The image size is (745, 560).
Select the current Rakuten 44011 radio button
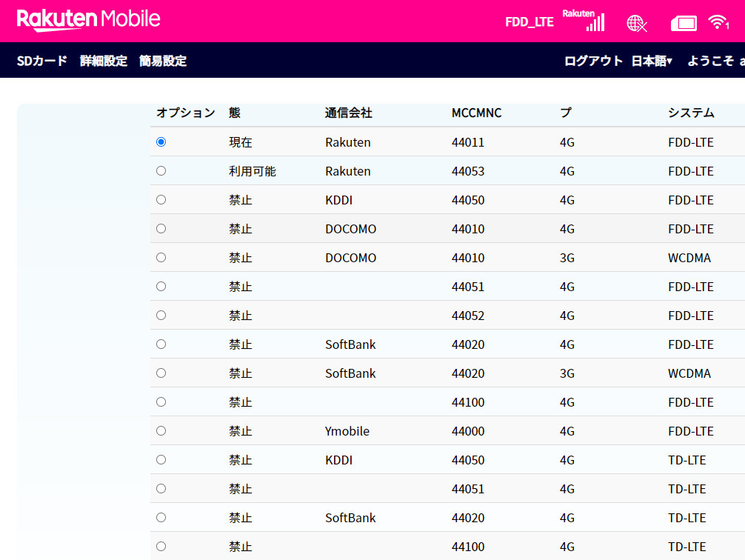tap(161, 142)
